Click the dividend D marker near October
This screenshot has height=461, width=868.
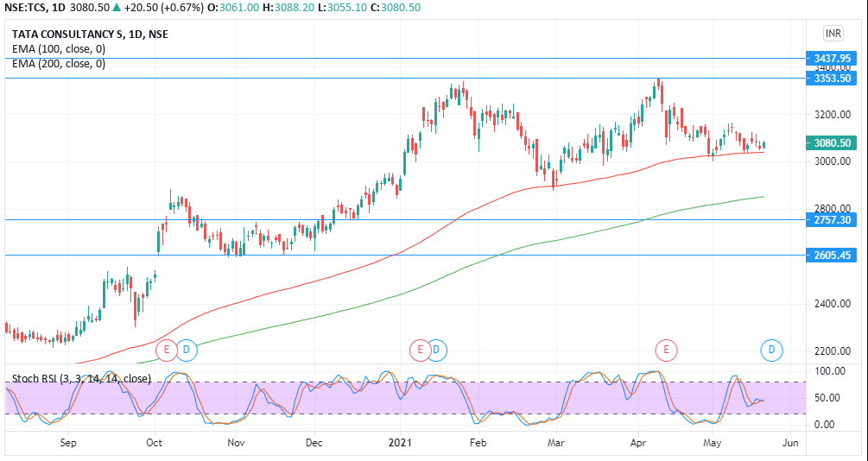click(x=187, y=350)
